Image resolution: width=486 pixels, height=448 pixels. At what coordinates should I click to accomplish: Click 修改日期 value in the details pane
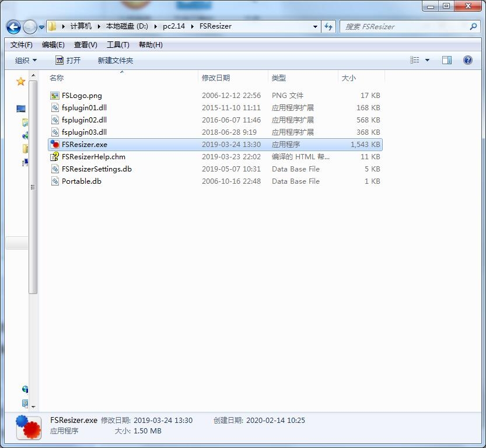(163, 421)
